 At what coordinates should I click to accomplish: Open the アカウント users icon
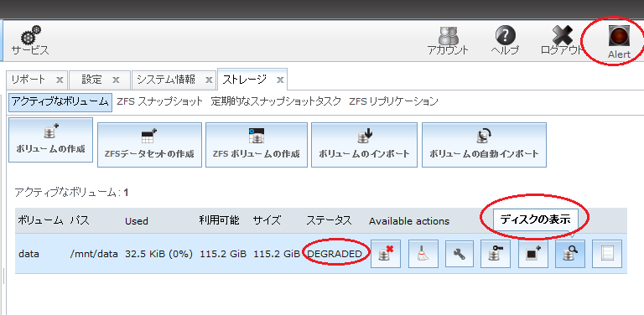(448, 36)
